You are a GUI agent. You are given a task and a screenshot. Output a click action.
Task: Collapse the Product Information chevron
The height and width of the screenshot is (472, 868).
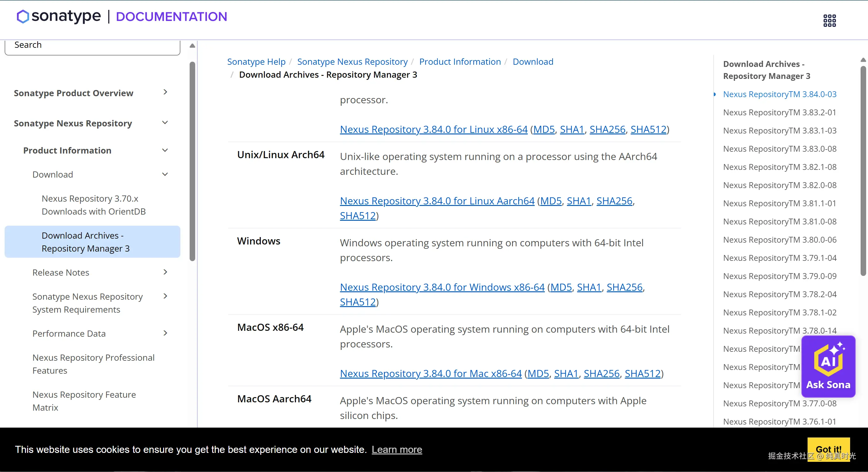pyautogui.click(x=165, y=150)
